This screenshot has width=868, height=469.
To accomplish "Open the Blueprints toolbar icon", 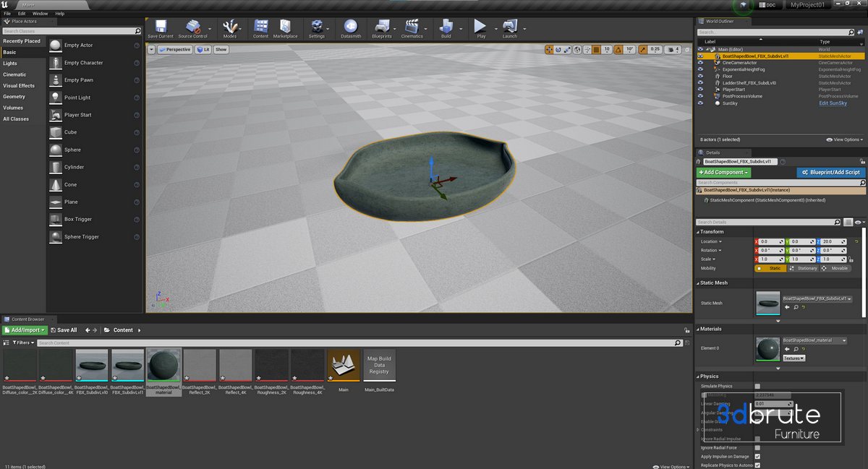I will pyautogui.click(x=381, y=28).
